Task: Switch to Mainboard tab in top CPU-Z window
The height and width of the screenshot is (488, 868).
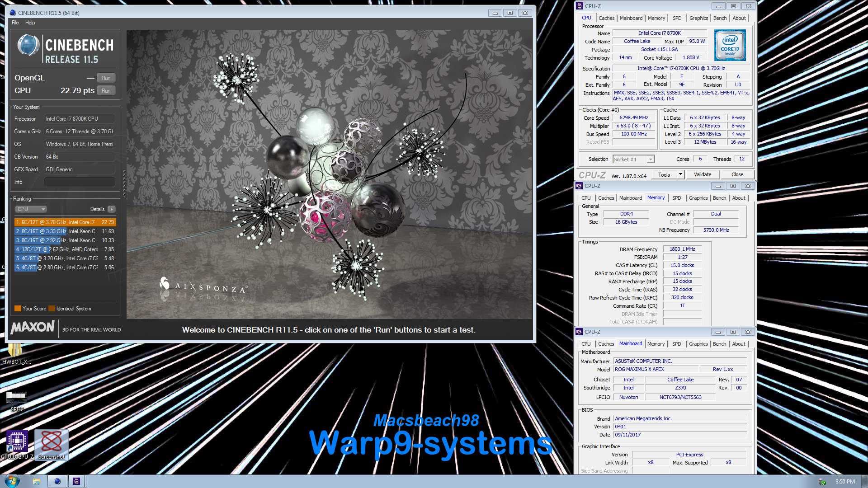Action: tap(631, 18)
